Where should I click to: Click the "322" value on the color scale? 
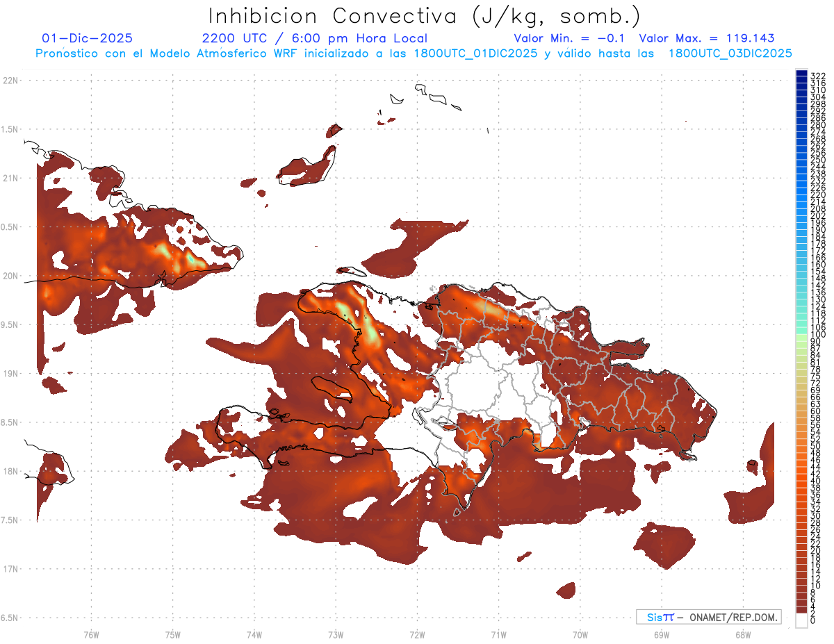point(817,76)
